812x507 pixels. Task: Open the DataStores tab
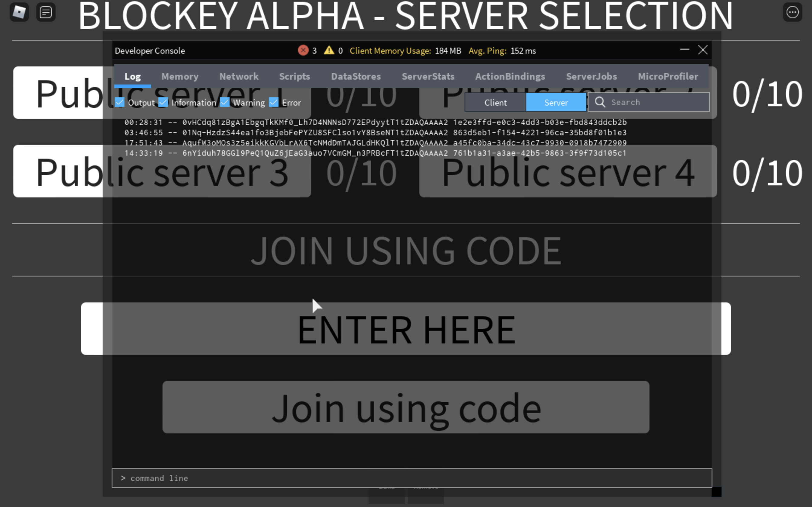[356, 77]
